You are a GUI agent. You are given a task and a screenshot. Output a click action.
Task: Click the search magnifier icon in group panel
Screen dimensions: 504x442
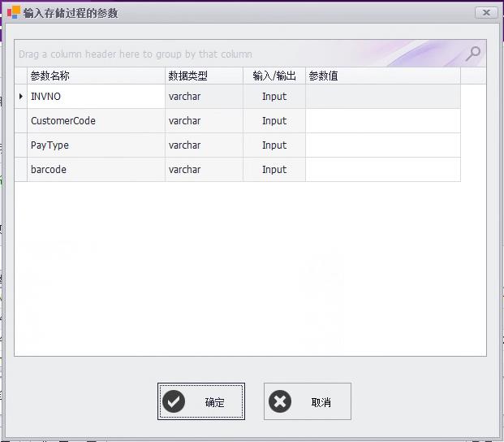pos(473,54)
